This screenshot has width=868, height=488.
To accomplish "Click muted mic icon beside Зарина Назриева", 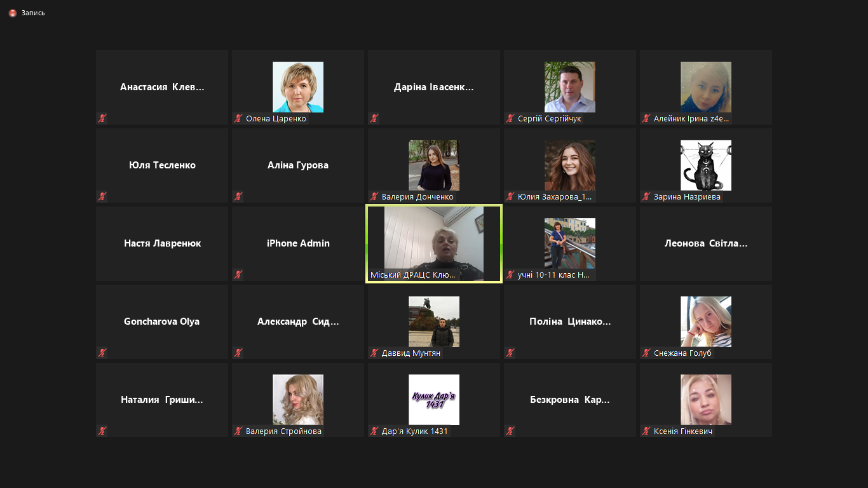I will point(646,196).
